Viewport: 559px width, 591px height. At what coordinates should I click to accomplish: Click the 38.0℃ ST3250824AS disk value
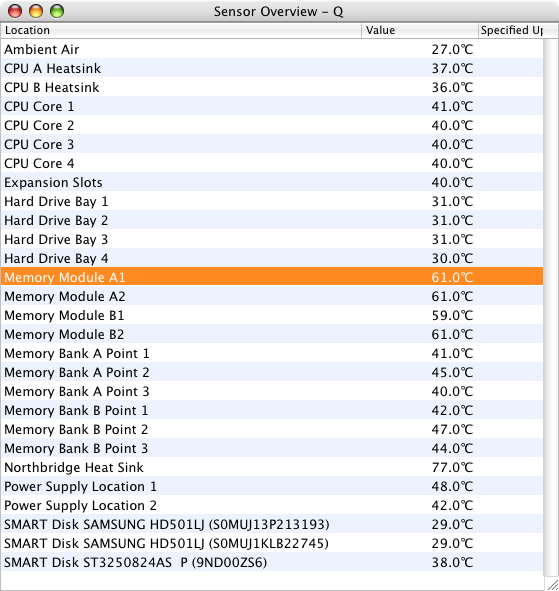[x=452, y=562]
